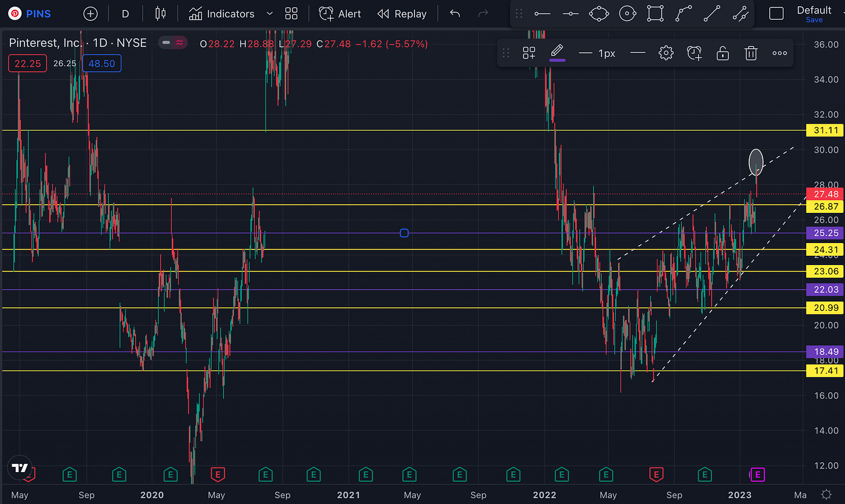Click the red 22.25 sell price button
The width and height of the screenshot is (845, 504).
[x=27, y=64]
